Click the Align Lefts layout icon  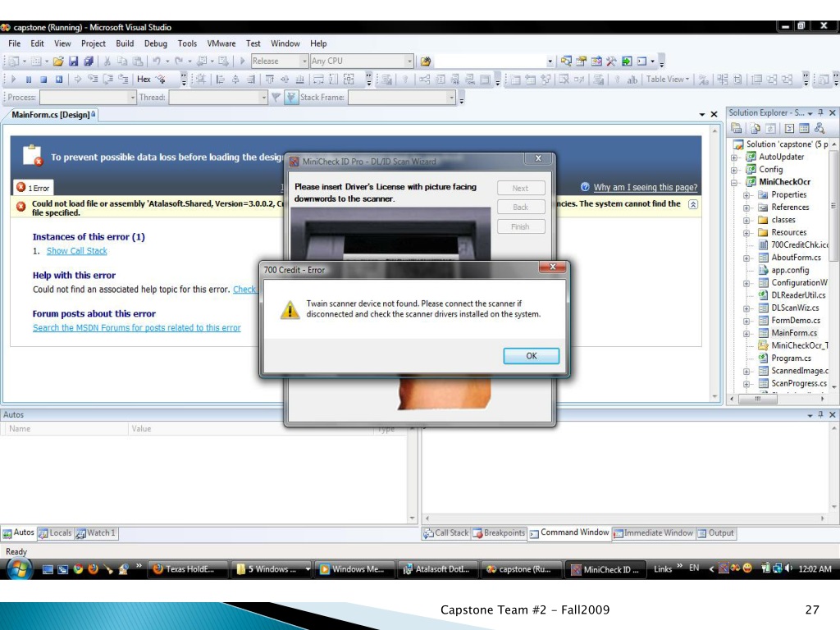click(x=220, y=80)
